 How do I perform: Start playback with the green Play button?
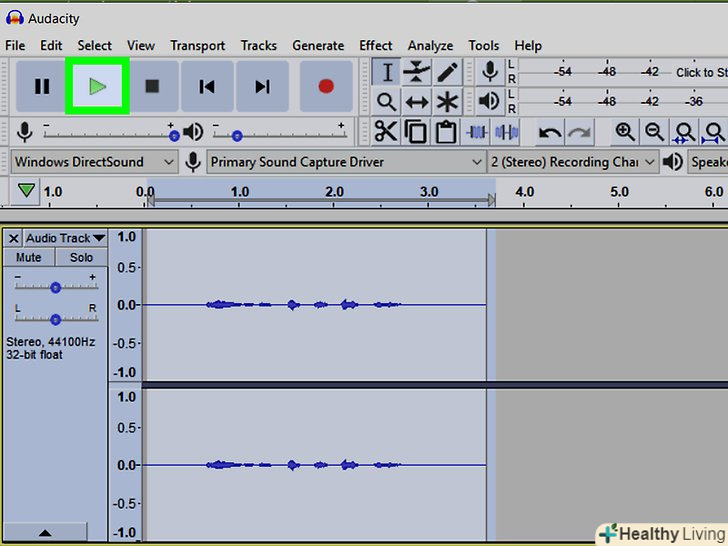point(97,86)
